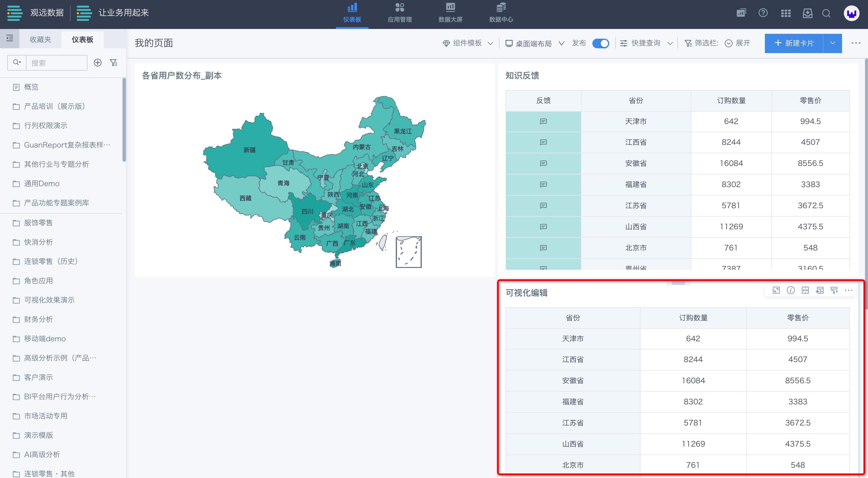Click the sidebar 搜索 input field
This screenshot has height=478, width=868.
[x=57, y=63]
